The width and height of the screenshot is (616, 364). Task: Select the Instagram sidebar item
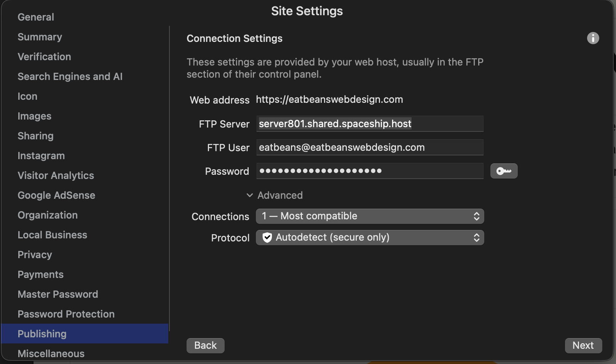point(41,156)
